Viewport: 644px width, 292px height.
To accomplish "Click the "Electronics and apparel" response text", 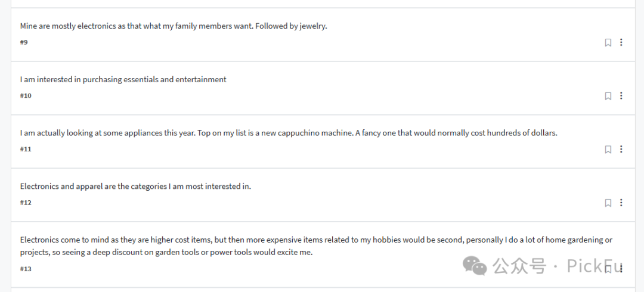I will tap(135, 187).
